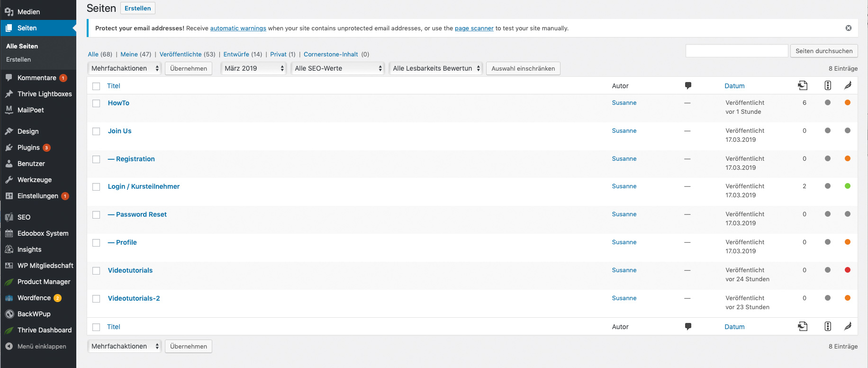This screenshot has width=868, height=368.
Task: Open Plugins in the sidebar menu
Action: click(28, 147)
